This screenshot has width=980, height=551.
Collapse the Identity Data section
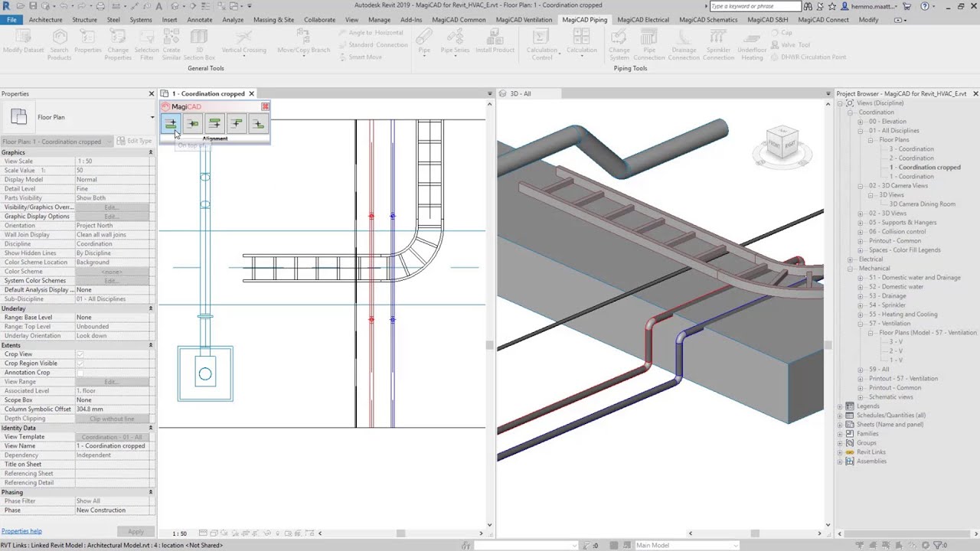150,428
